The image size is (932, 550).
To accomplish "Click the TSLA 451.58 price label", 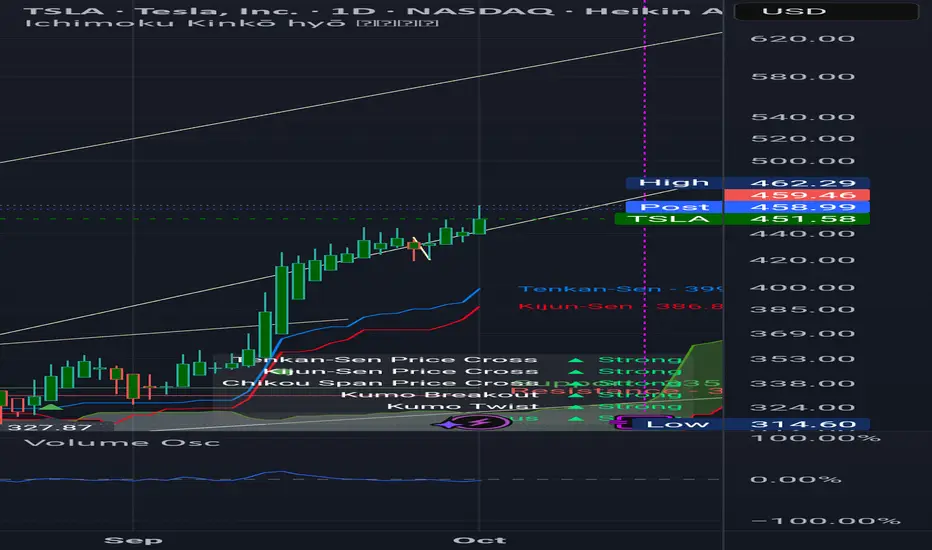I will pyautogui.click(x=742, y=219).
